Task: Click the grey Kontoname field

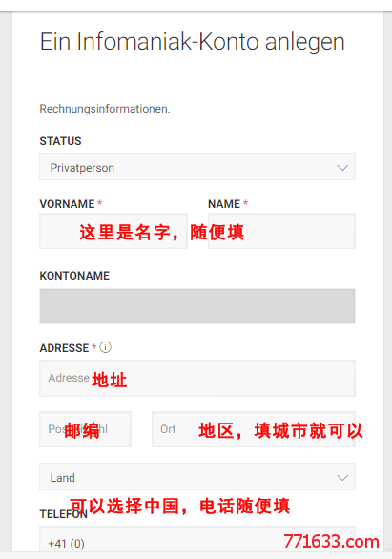Action: pyautogui.click(x=197, y=306)
